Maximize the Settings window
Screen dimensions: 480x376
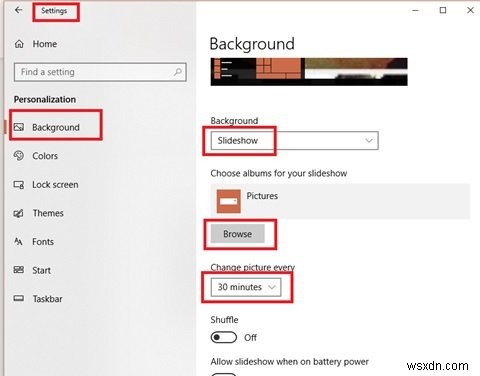(x=443, y=10)
